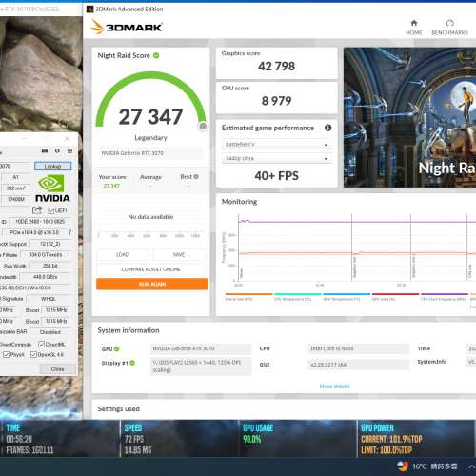
Task: Click the orange RUN AGAIN button
Action: [152, 284]
